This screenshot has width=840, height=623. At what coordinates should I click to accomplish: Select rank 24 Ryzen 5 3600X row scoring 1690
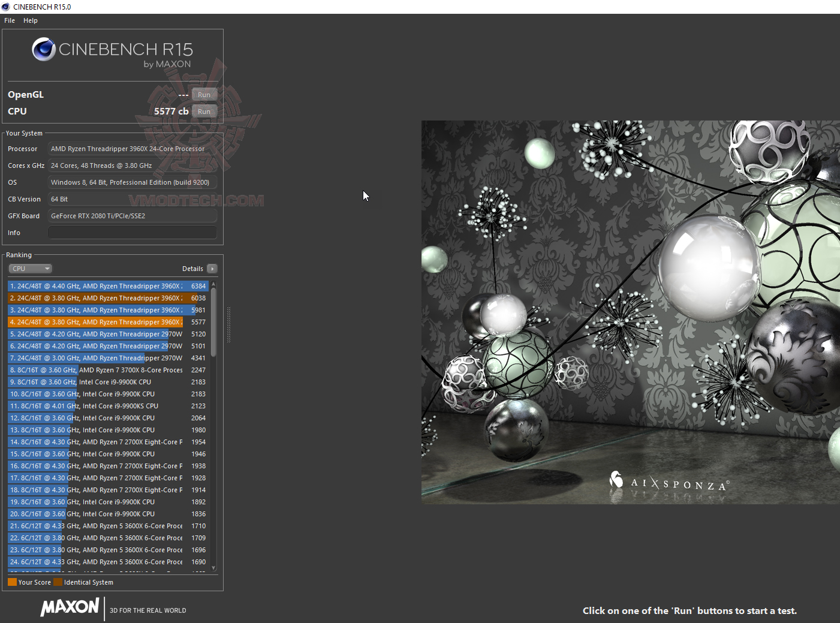(x=108, y=562)
